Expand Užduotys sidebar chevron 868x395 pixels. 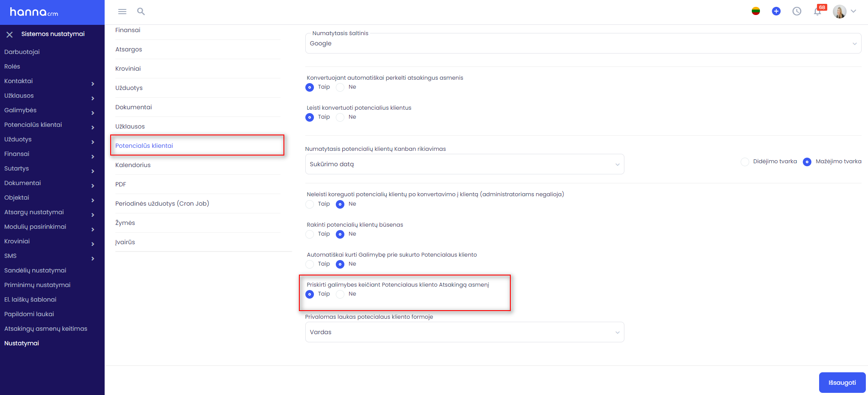click(x=93, y=142)
